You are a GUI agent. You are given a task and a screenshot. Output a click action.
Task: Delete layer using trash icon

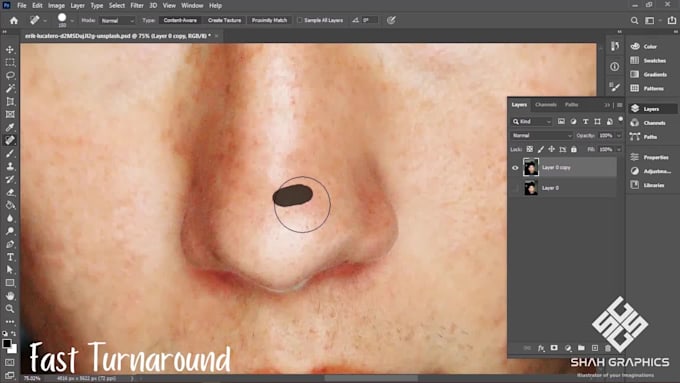coord(608,348)
